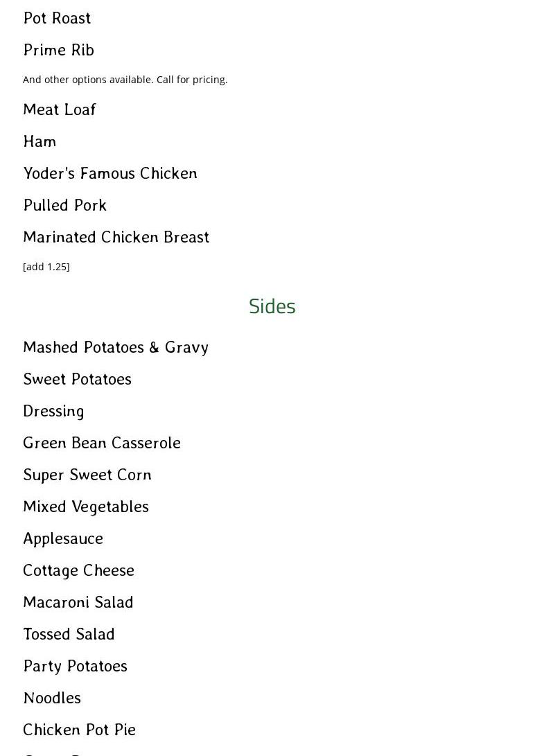Select Meat Loaf from the list
This screenshot has width=544, height=756.
click(60, 109)
